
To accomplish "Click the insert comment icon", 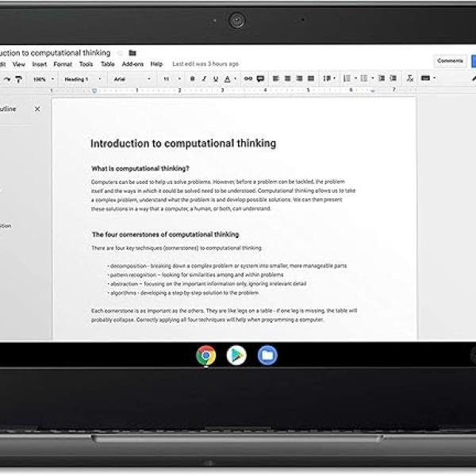I will point(260,79).
